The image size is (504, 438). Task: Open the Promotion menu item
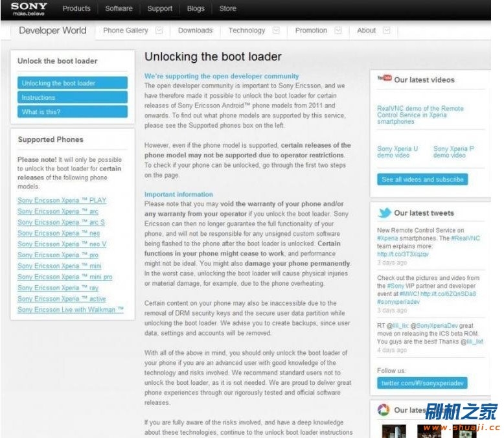311,30
